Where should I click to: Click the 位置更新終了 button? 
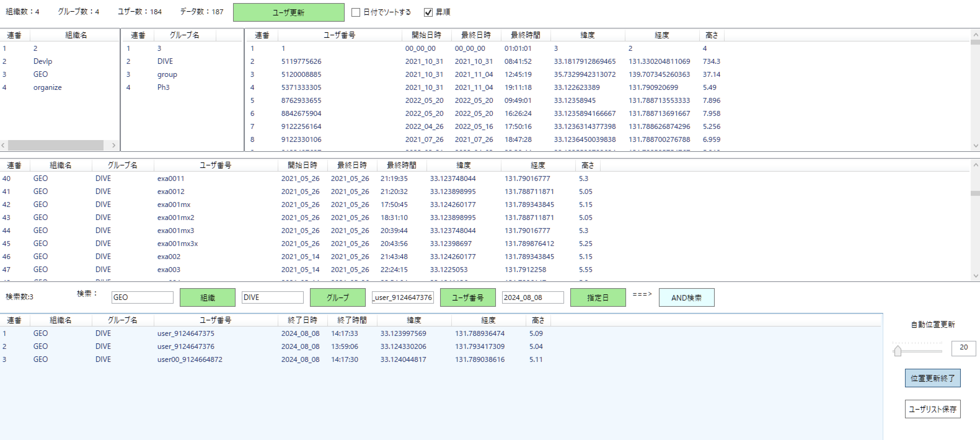coord(933,378)
